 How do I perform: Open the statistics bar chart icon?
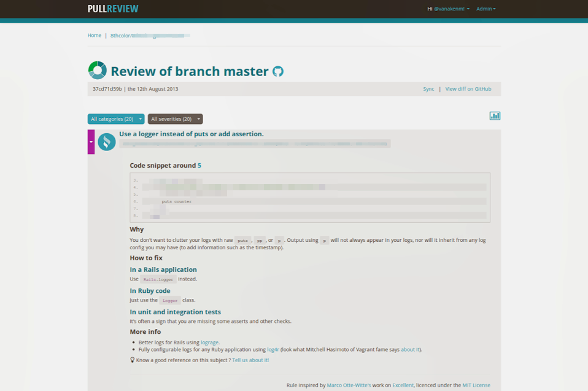coord(495,116)
